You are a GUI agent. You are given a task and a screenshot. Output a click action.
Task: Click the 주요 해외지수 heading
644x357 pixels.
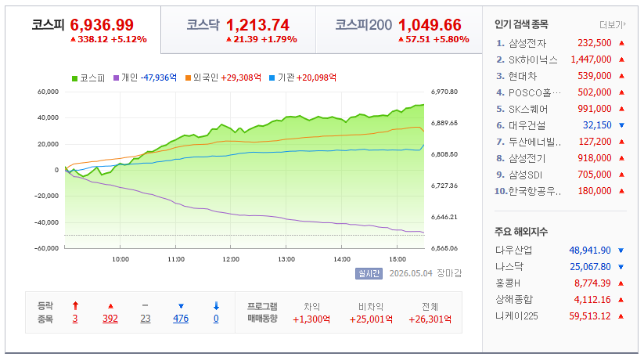(x=521, y=232)
